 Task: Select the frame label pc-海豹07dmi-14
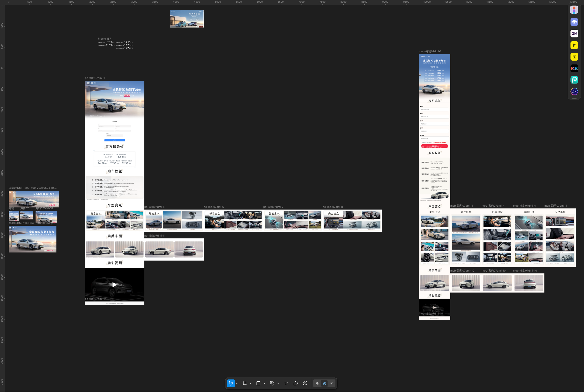point(96,299)
